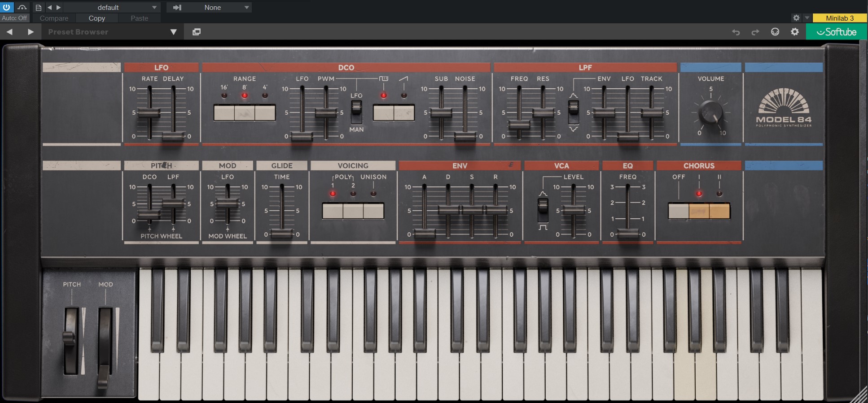868x403 pixels.
Task: Toggle the PWM LFO/MAN switch
Action: pos(356,112)
